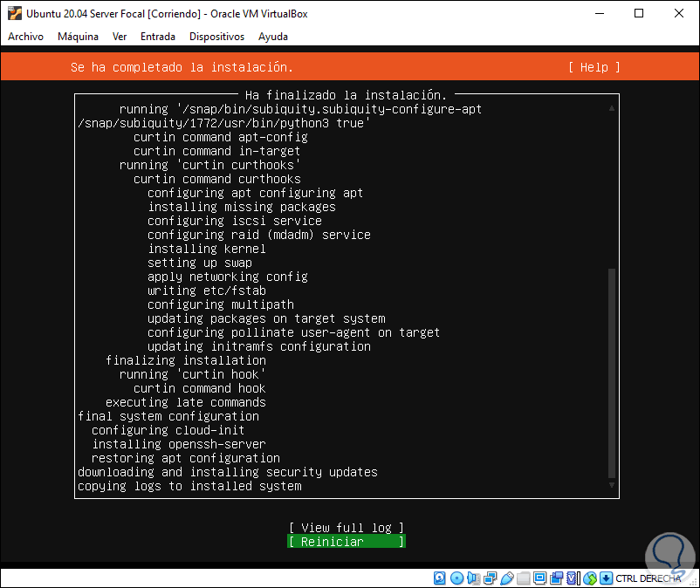Open the USB devices status icon
Viewport: 700px width, 588px height.
click(x=507, y=578)
